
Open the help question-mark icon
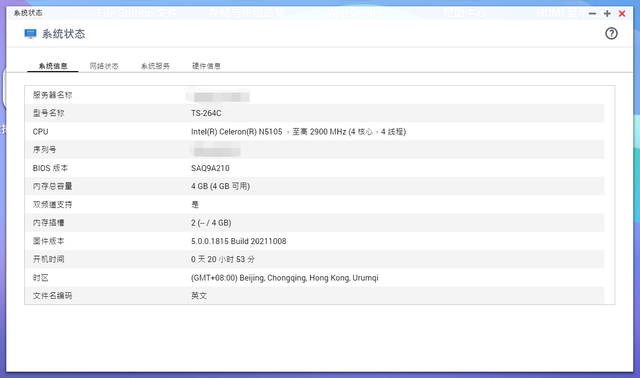pyautogui.click(x=611, y=33)
